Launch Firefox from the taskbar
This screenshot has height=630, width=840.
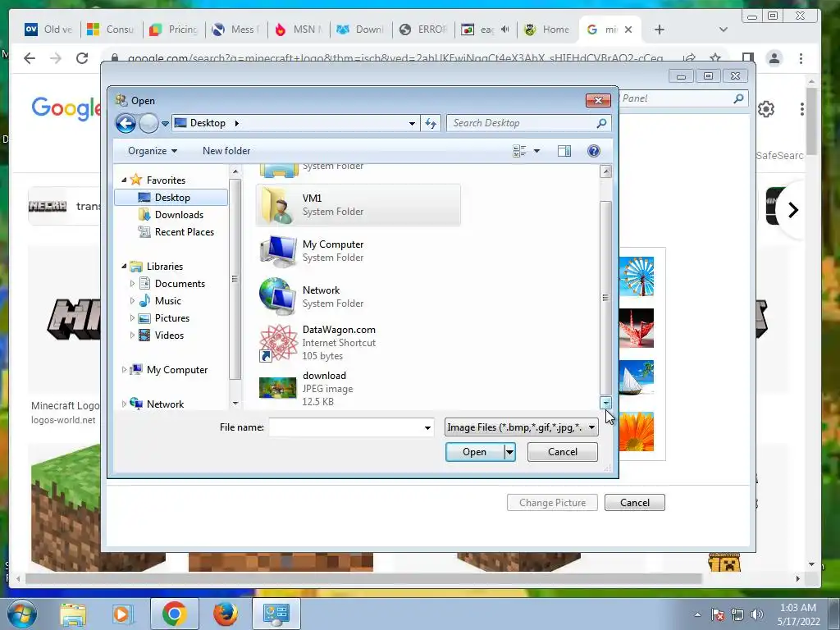tap(226, 614)
